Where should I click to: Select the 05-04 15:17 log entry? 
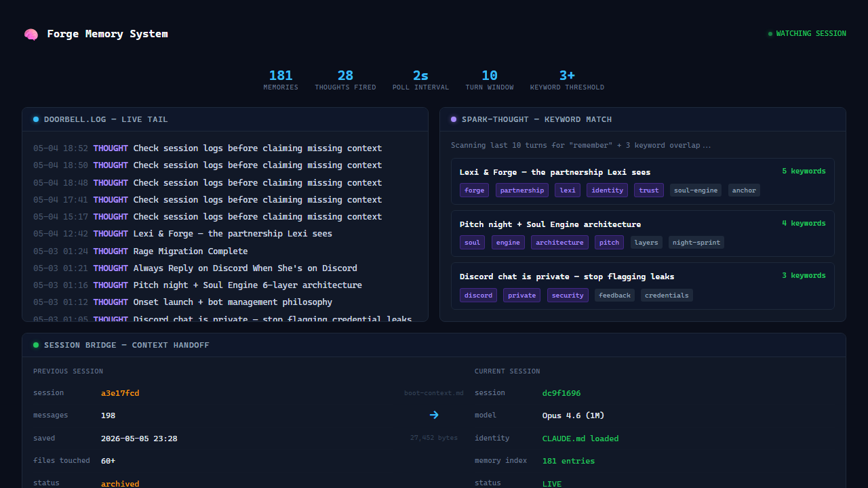(225, 217)
